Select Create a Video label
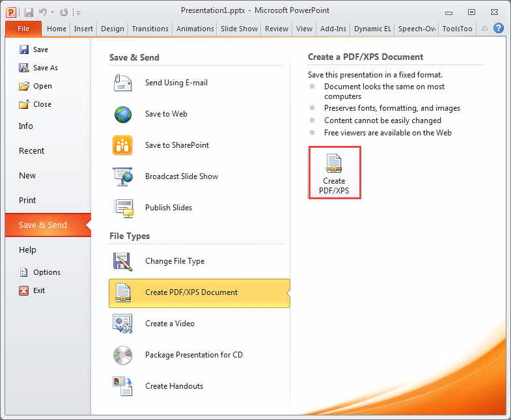The width and height of the screenshot is (511, 420). click(170, 324)
